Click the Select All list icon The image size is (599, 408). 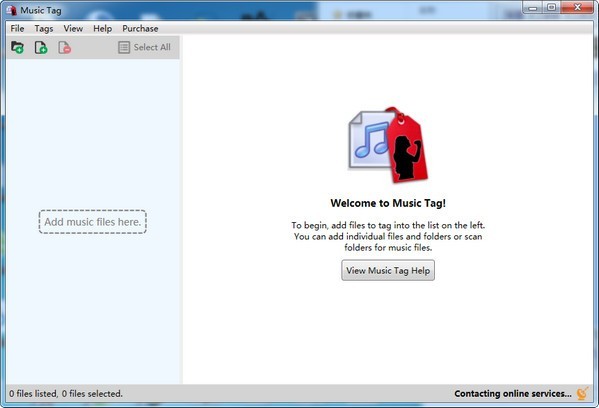(x=124, y=47)
